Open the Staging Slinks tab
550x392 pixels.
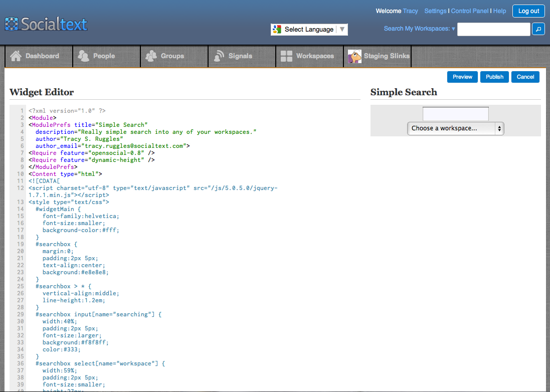(x=378, y=56)
